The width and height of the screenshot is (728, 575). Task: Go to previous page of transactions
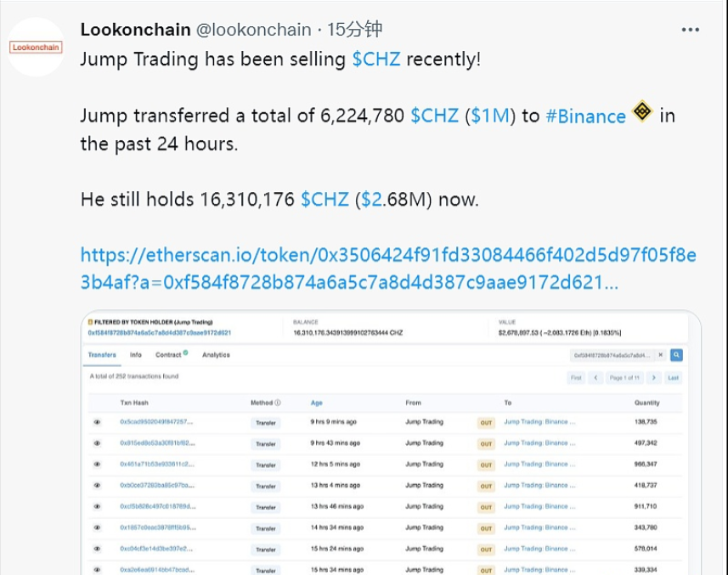pos(597,377)
